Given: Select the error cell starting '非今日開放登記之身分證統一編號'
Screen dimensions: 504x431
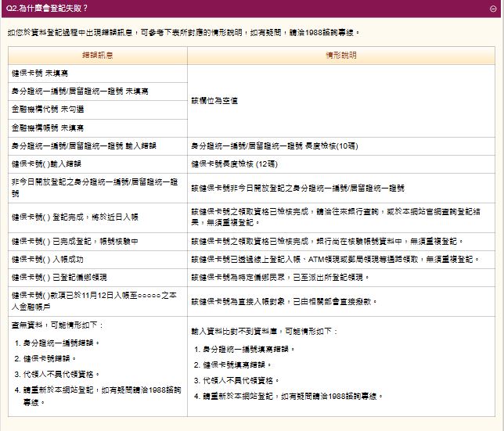Looking at the screenshot, I should pos(98,188).
